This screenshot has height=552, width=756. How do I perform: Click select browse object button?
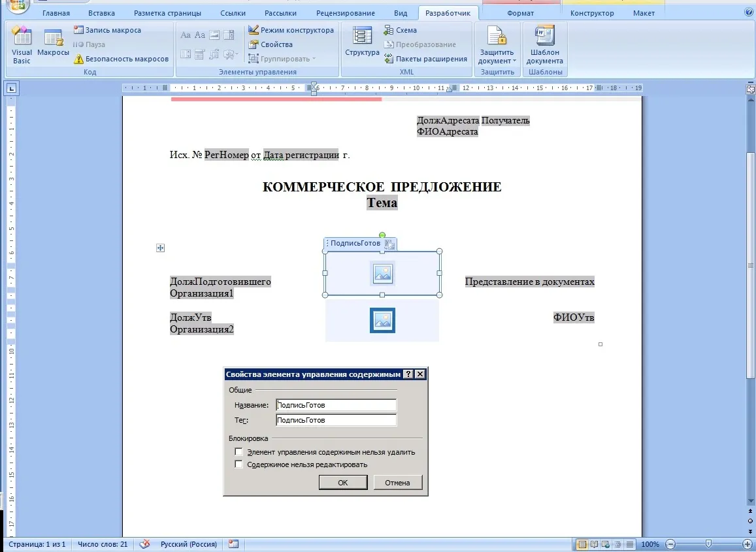point(750,521)
